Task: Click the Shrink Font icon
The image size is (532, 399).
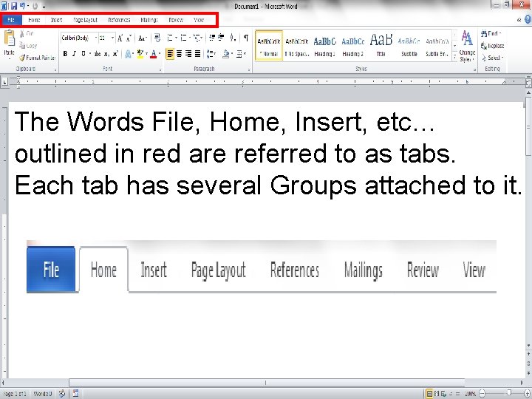Action: coord(129,38)
